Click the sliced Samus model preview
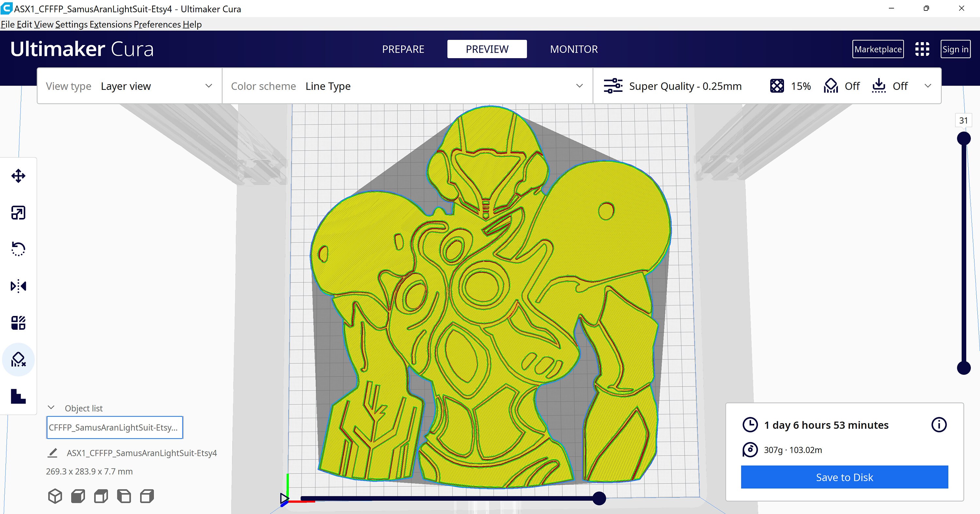Image resolution: width=980 pixels, height=514 pixels. 491,297
